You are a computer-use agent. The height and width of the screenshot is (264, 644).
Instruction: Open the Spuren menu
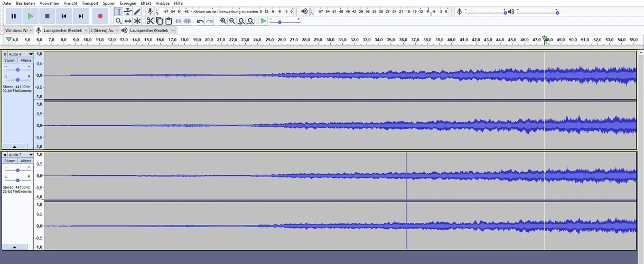tap(109, 3)
